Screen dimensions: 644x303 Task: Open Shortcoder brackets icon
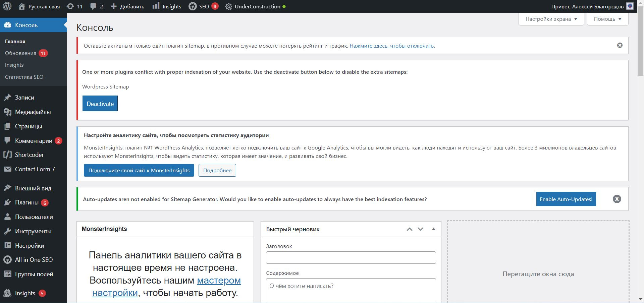(7, 155)
